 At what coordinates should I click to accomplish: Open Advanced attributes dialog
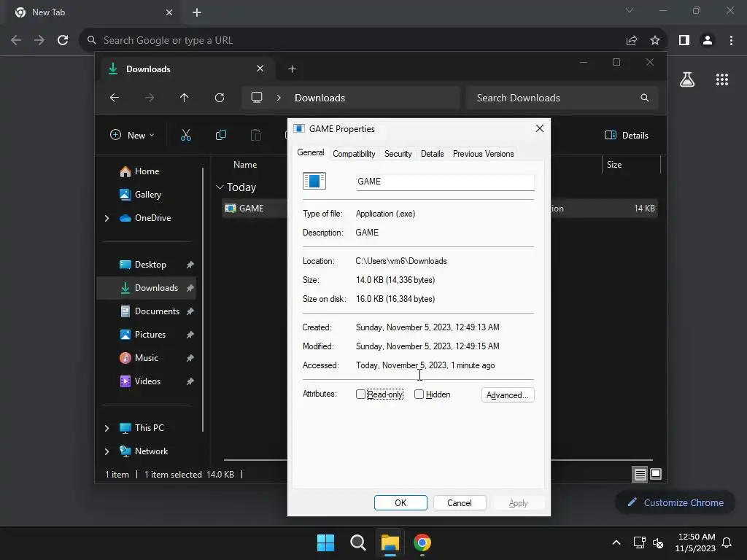pos(508,394)
